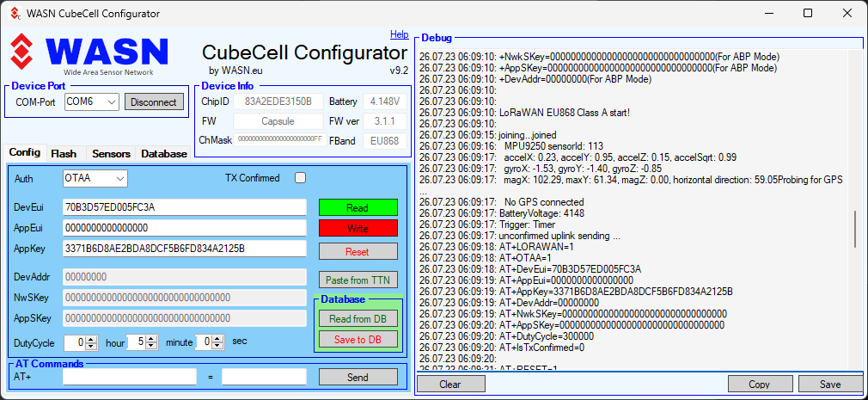Click Paste from TTN button
Image resolution: width=868 pixels, height=400 pixels.
coord(358,280)
